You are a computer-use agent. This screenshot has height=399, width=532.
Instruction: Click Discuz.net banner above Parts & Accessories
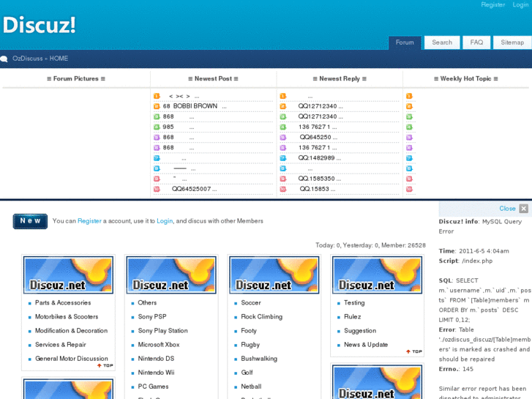coord(68,275)
